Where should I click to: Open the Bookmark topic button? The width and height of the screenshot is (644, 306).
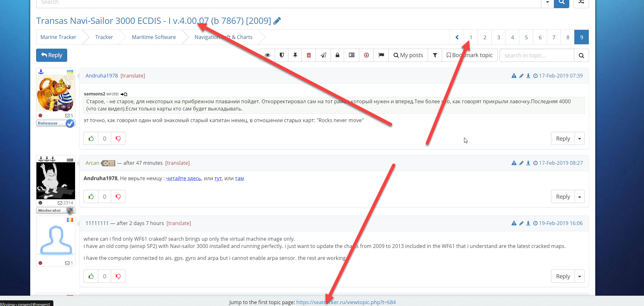[x=470, y=55]
